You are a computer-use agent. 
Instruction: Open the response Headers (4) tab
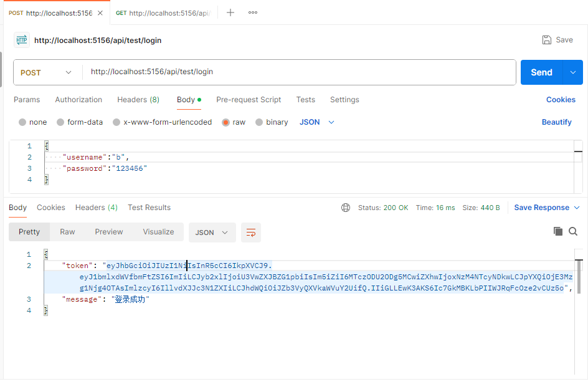pyautogui.click(x=97, y=208)
